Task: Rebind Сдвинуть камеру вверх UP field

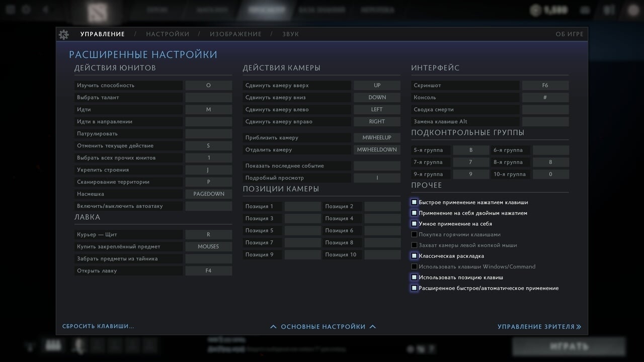Action: [377, 85]
